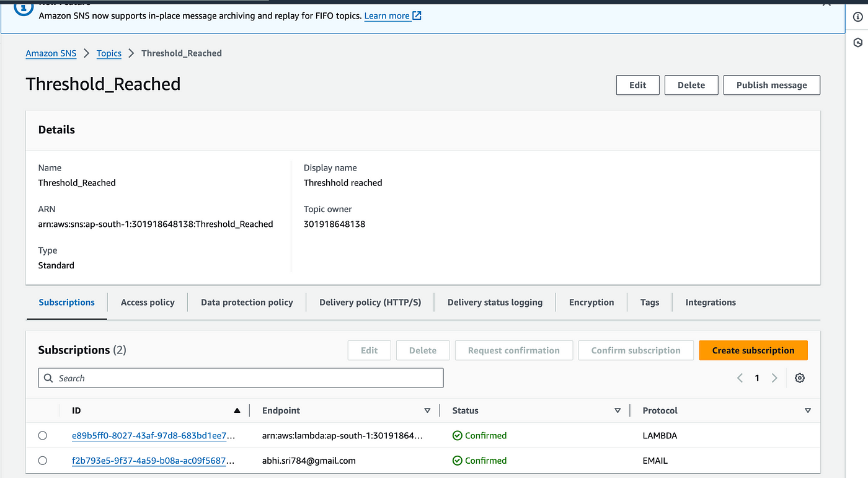This screenshot has height=478, width=868.
Task: Click the lambda endpoint ARN cell
Action: (343, 436)
